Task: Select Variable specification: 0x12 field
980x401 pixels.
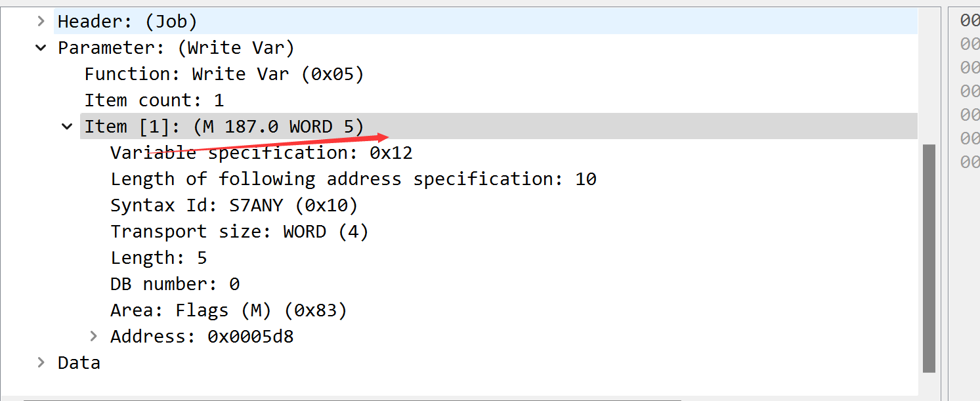Action: pos(261,153)
